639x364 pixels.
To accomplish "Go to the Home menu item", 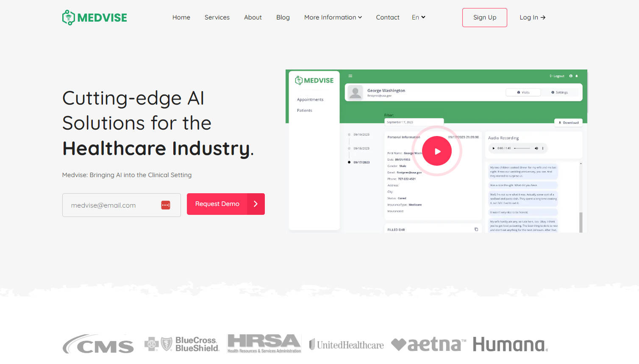I will coord(181,17).
